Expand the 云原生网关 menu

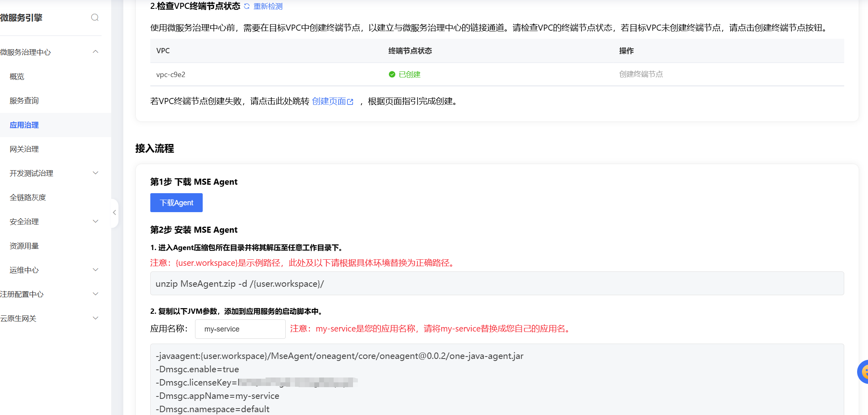tap(96, 318)
